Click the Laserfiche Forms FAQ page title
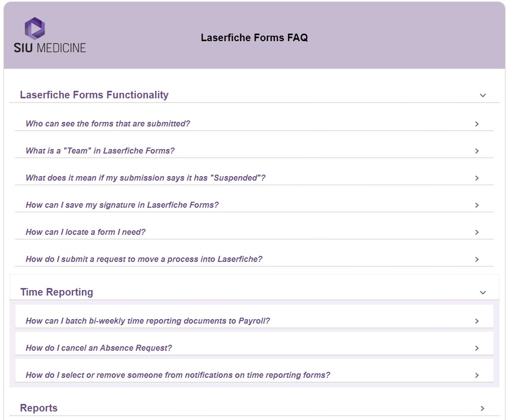The height and width of the screenshot is (420, 507). click(254, 38)
